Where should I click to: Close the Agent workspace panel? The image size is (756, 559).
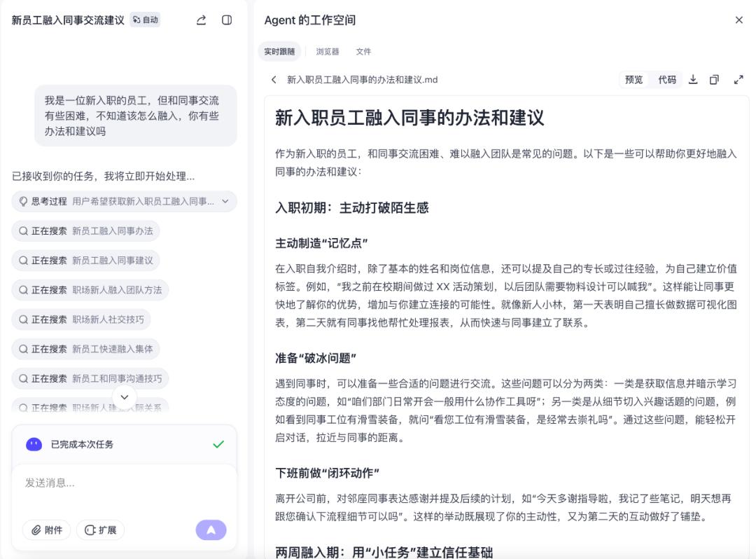point(738,20)
